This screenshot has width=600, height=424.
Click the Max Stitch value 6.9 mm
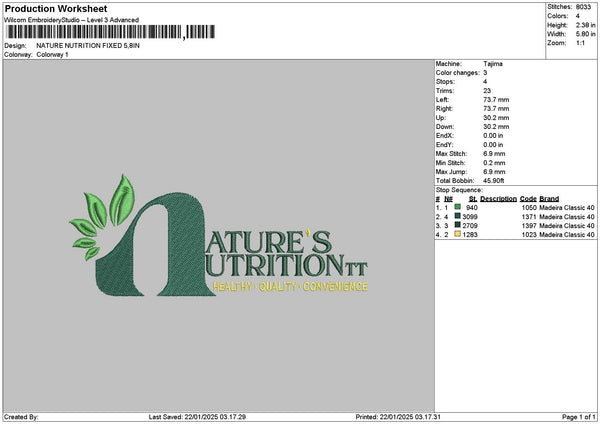[x=494, y=154]
